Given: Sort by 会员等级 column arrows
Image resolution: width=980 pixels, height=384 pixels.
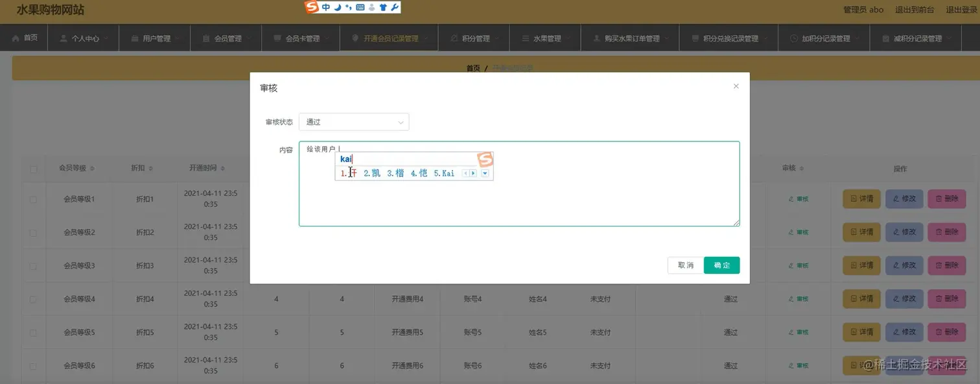Looking at the screenshot, I should [x=91, y=169].
